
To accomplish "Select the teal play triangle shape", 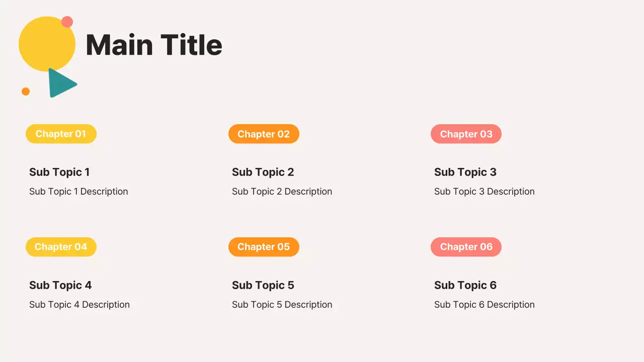I will (x=61, y=83).
